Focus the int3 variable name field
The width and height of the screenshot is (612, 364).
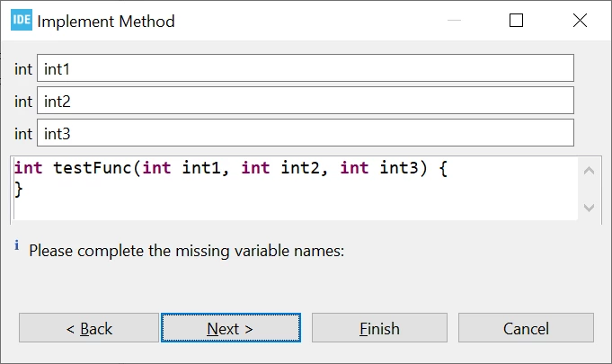pyautogui.click(x=306, y=133)
